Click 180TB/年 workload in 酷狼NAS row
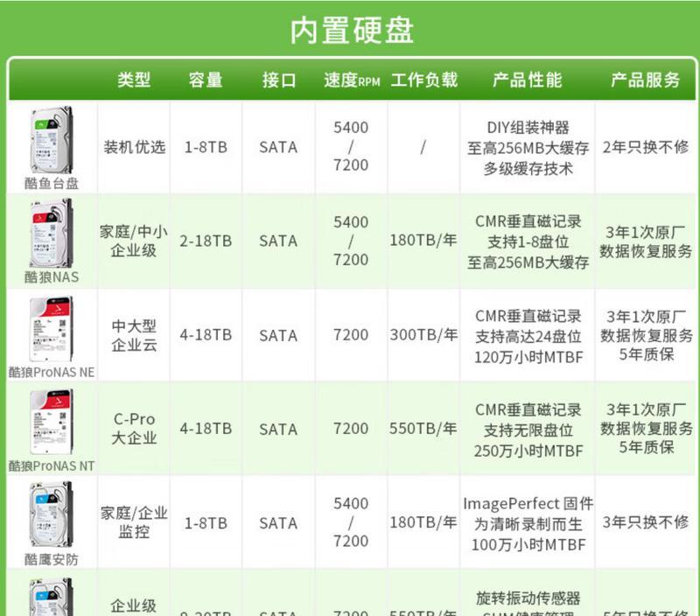This screenshot has height=616, width=700. (x=423, y=240)
